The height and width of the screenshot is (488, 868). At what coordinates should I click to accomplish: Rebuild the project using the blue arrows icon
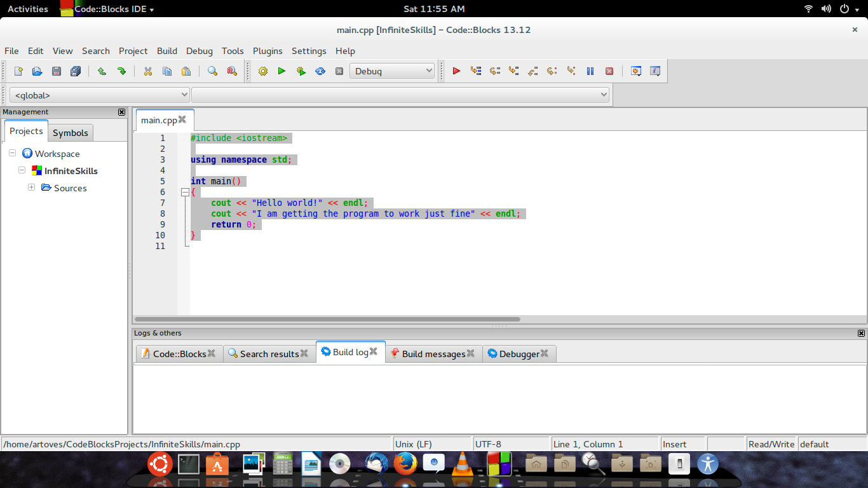(320, 71)
